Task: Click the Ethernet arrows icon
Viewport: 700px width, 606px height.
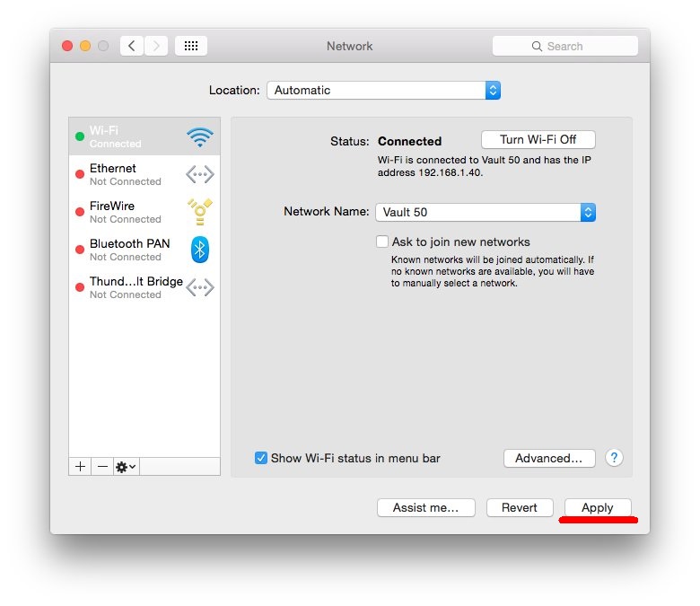Action: (x=200, y=174)
